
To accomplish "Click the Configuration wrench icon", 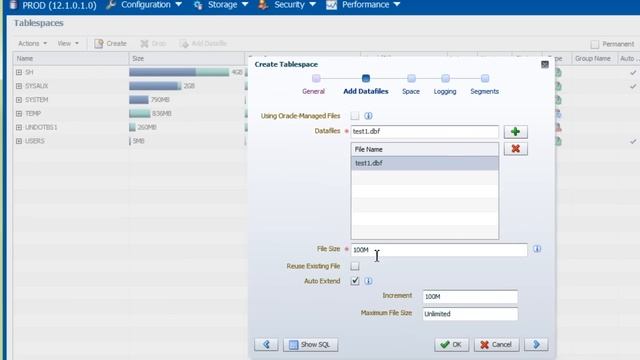I will 111,5.
